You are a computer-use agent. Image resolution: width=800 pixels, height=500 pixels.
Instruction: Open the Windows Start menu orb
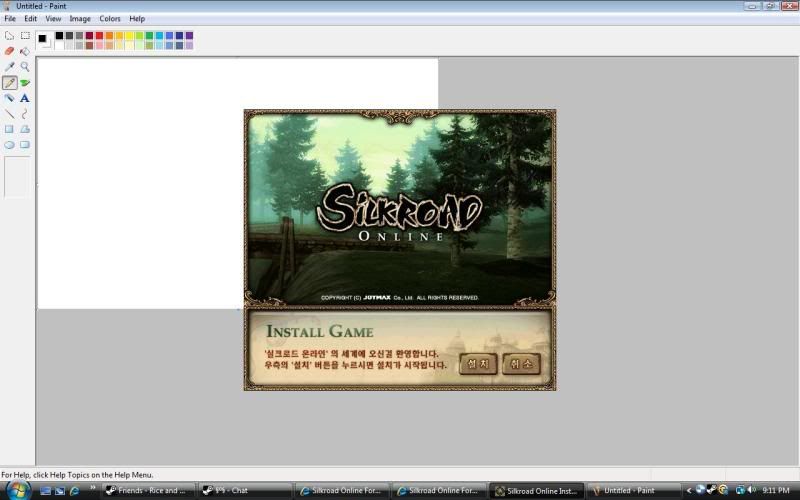point(17,490)
